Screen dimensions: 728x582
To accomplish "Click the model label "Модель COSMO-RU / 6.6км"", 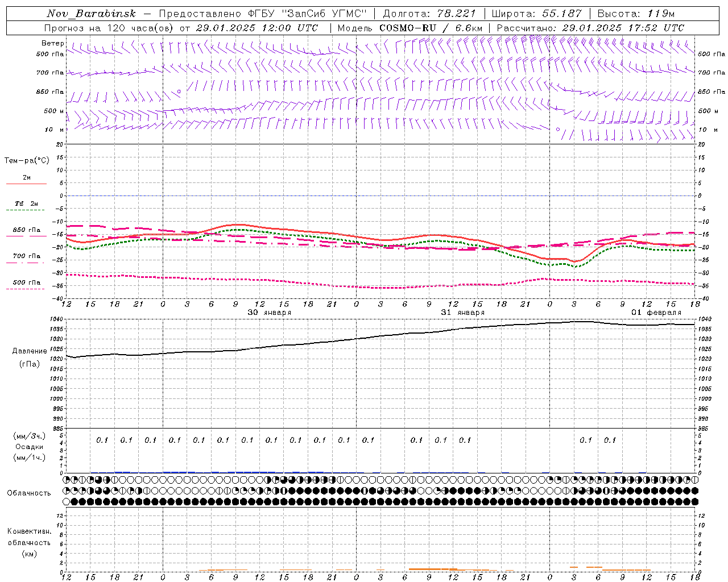I will pos(409,28).
